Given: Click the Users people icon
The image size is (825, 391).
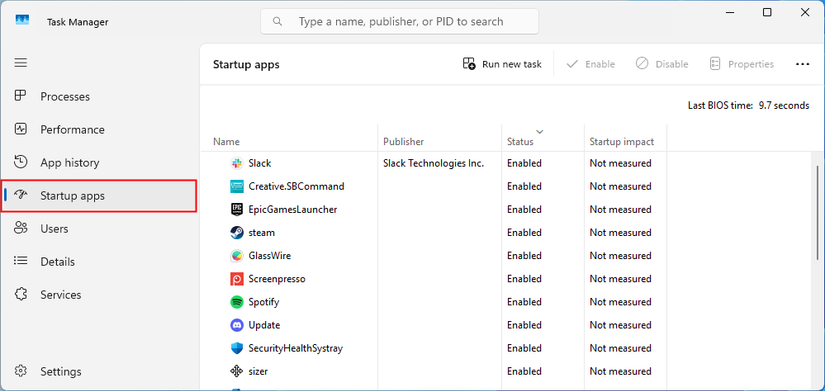Looking at the screenshot, I should pos(21,228).
